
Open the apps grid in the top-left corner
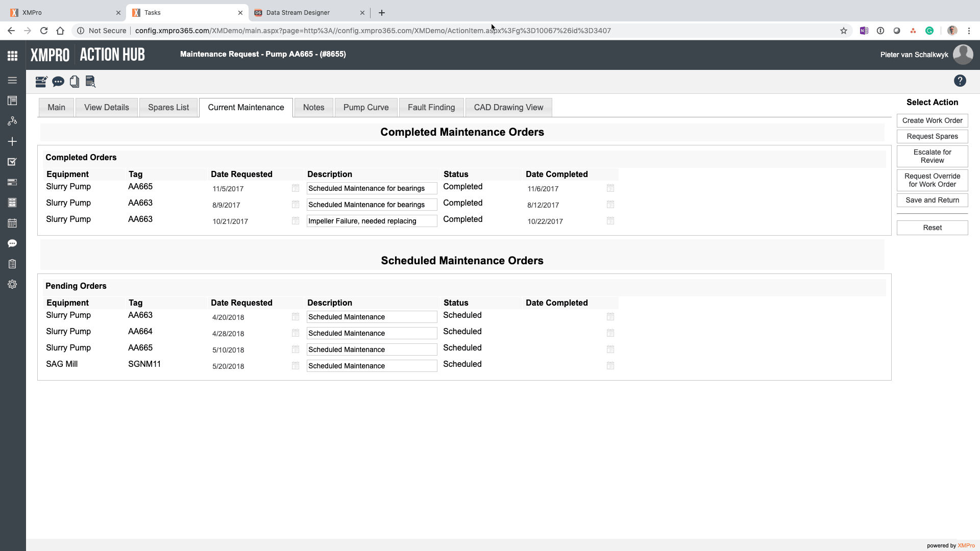12,55
